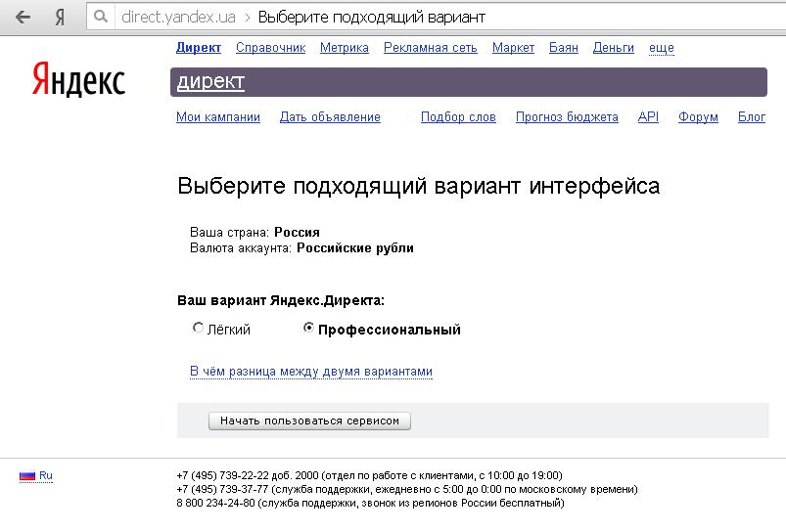Click the Российские рубли currency value
This screenshot has height=532, width=786.
(355, 248)
